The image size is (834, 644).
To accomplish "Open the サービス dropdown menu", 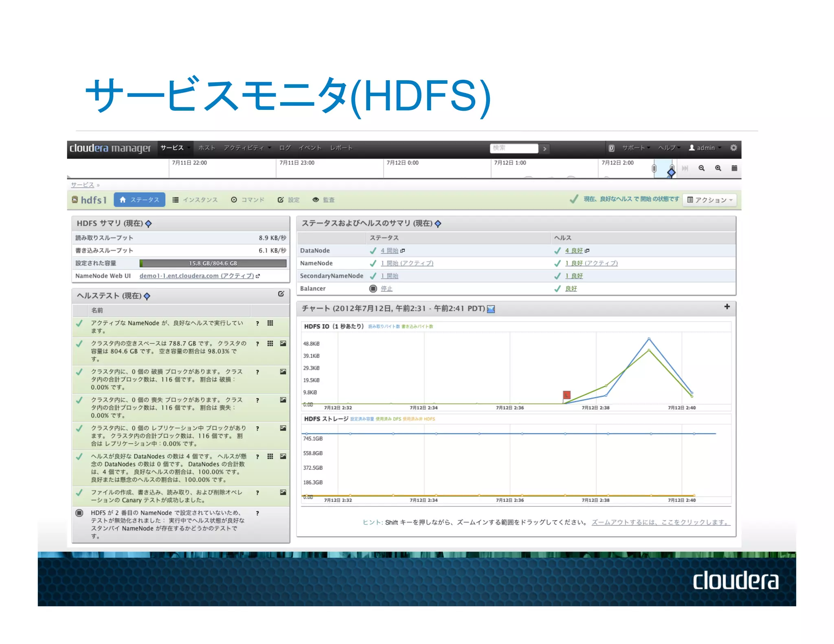I will point(175,148).
